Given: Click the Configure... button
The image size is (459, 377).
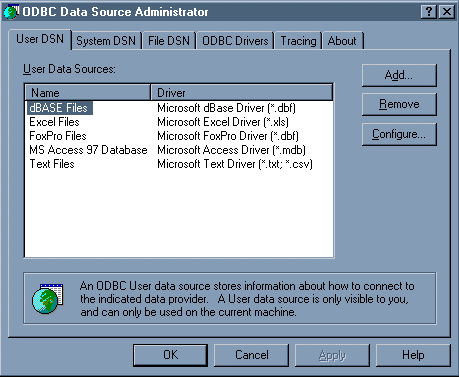Looking at the screenshot, I should click(399, 134).
